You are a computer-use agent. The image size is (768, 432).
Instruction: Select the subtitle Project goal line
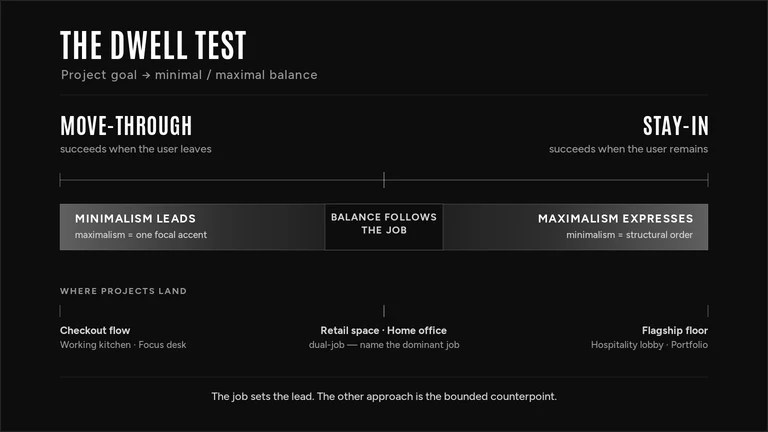189,75
